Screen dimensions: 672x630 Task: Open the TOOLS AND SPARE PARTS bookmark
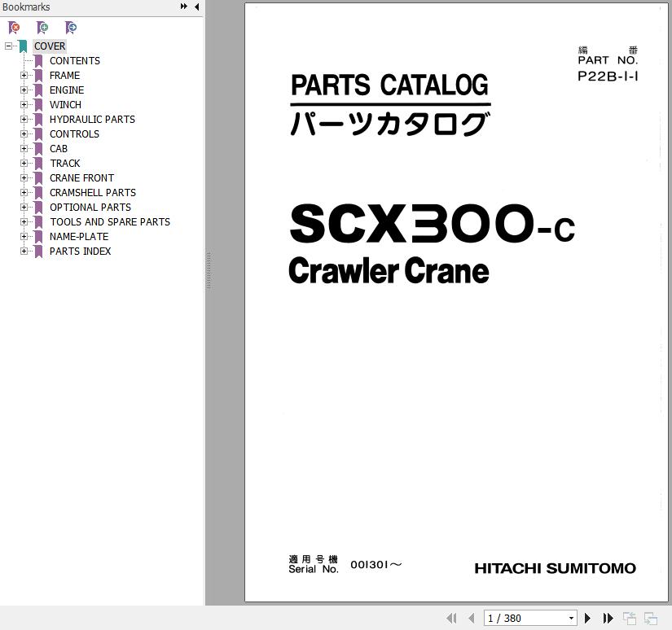110,222
